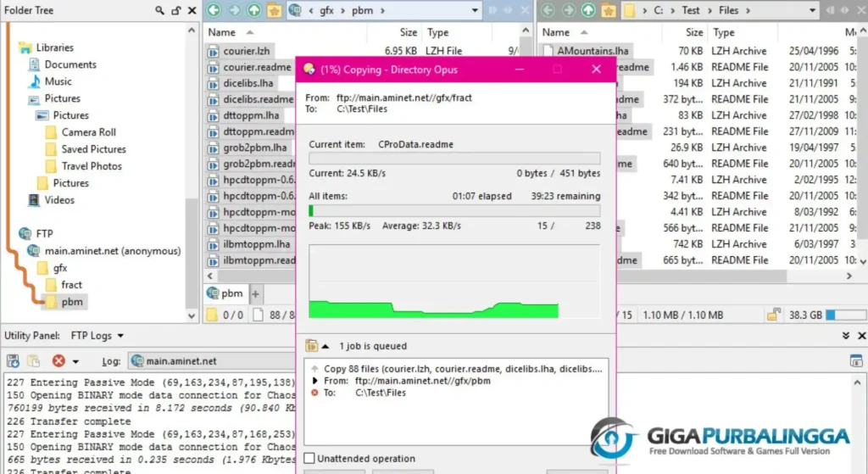The width and height of the screenshot is (868, 474).
Task: Close the utility panel
Action: 862,336
